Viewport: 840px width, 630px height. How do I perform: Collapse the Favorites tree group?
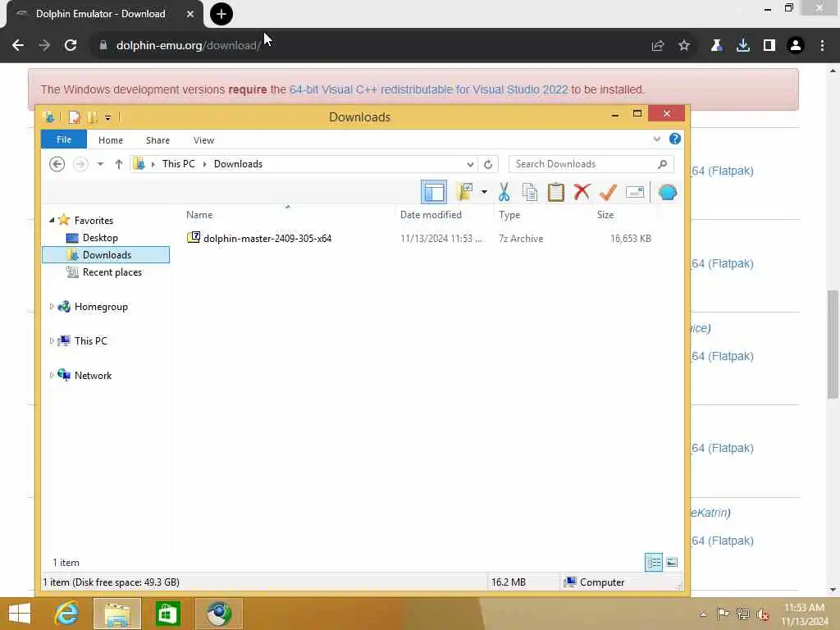pyautogui.click(x=52, y=220)
